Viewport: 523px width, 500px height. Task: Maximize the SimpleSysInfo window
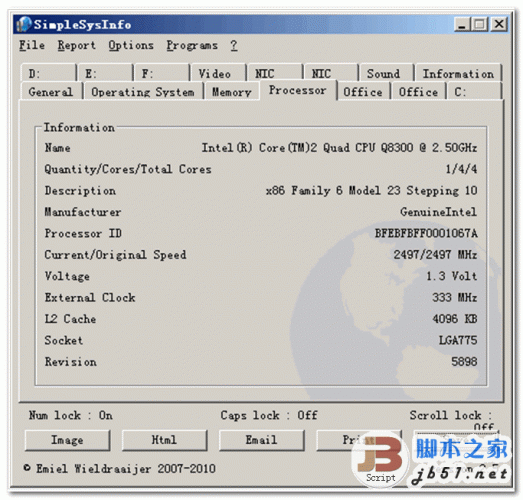click(x=480, y=24)
